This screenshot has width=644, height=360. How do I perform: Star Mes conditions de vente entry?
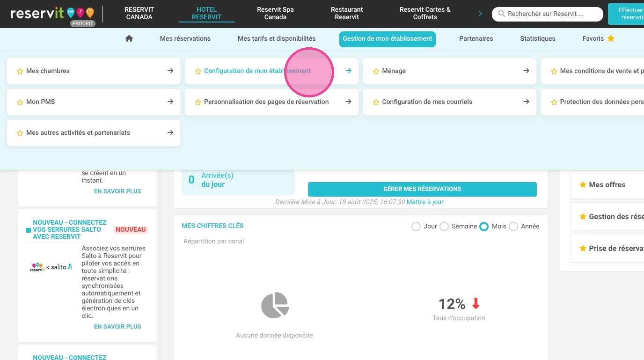tap(554, 71)
